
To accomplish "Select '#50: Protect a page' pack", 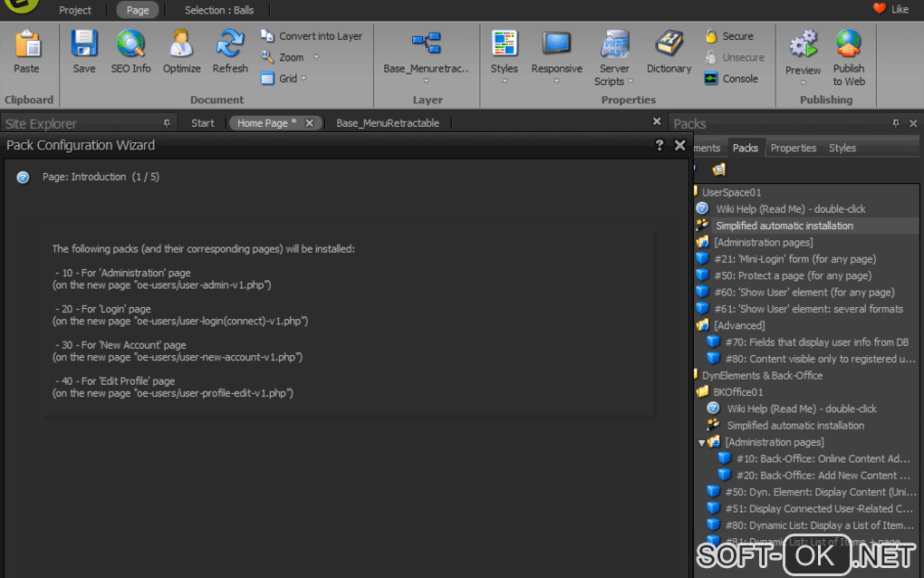I will click(792, 275).
